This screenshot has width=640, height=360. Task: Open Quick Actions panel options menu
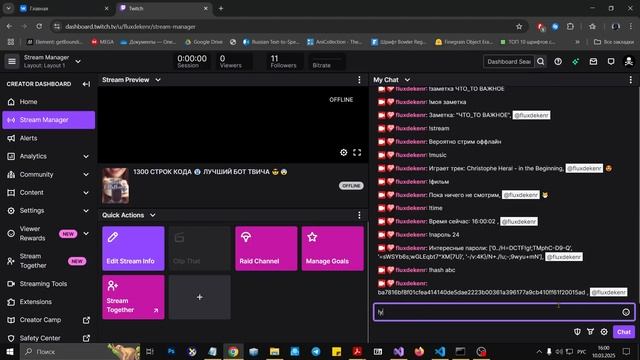359,215
